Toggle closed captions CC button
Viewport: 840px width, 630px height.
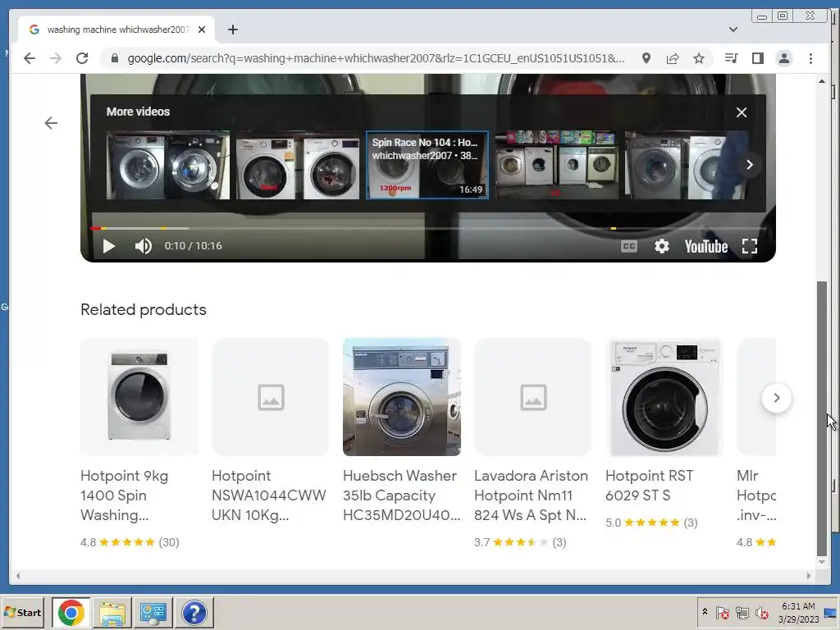point(629,246)
